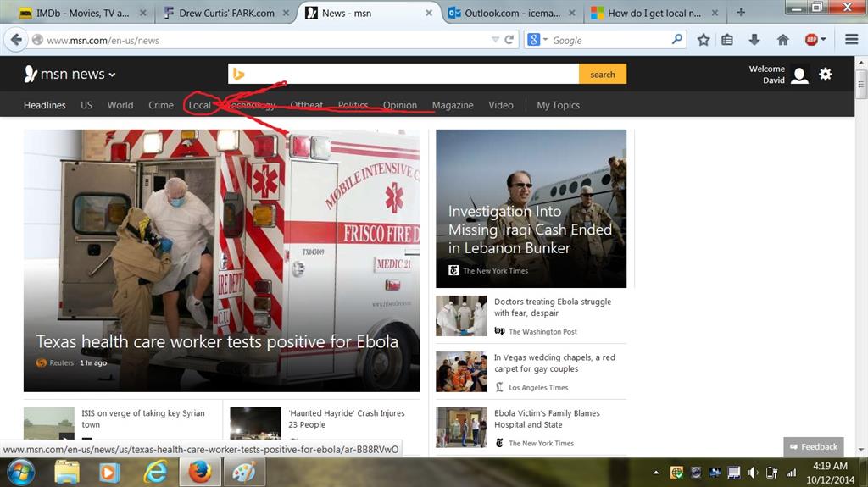Open Missing Iraqi Cash investigation story

coord(530,230)
